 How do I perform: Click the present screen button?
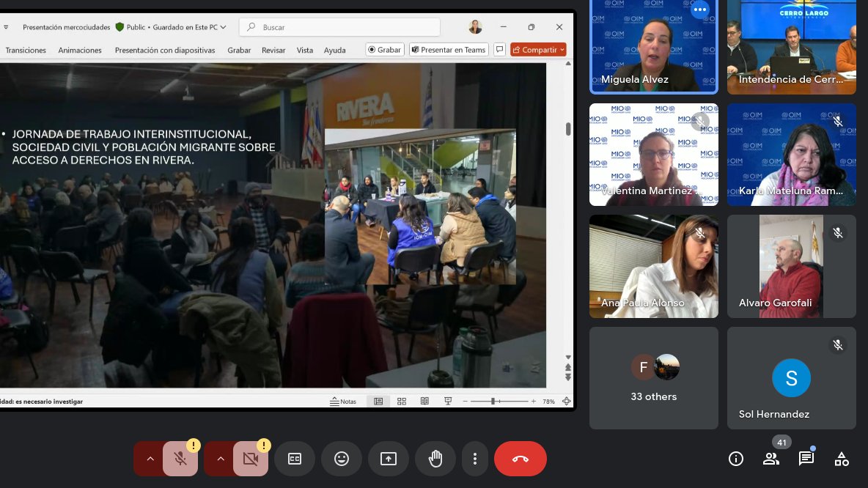click(x=389, y=459)
